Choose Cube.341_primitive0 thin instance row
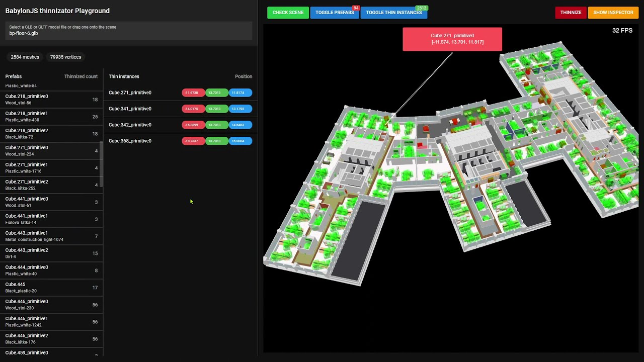This screenshot has width=644, height=362. (180, 109)
